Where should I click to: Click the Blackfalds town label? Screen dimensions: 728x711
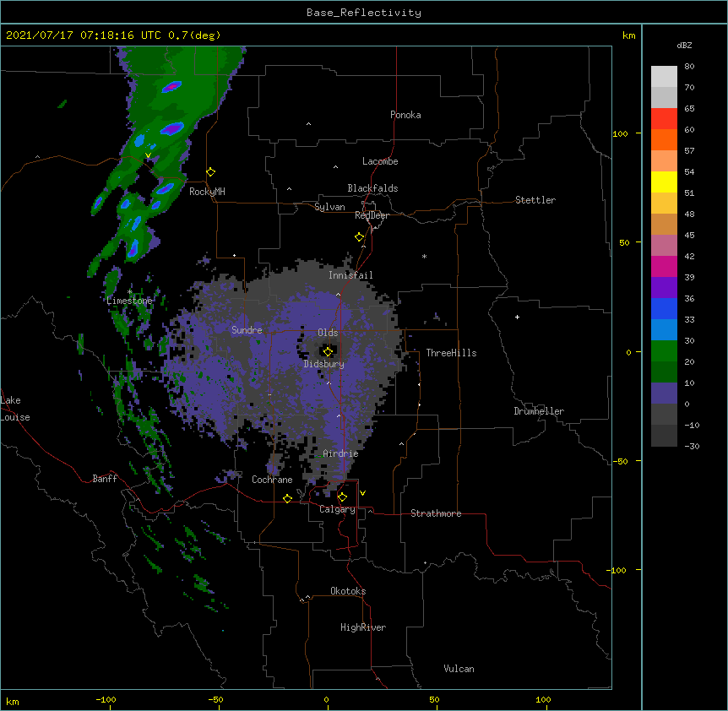372,188
